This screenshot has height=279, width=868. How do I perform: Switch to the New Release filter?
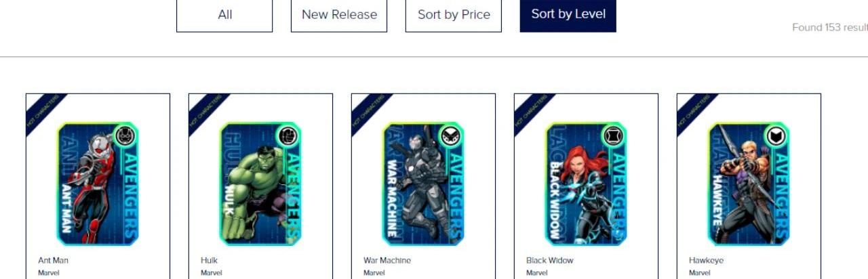(x=339, y=15)
